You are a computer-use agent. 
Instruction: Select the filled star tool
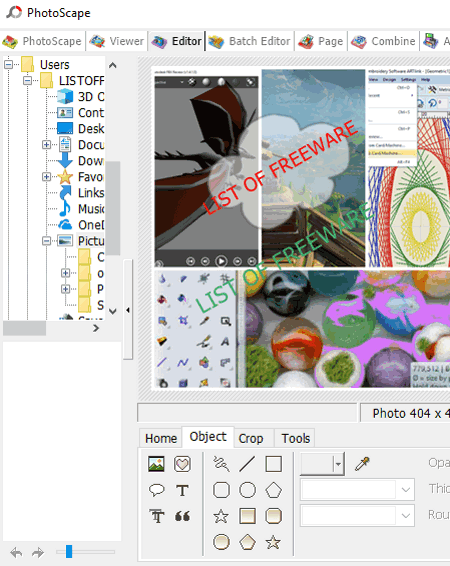(273, 542)
